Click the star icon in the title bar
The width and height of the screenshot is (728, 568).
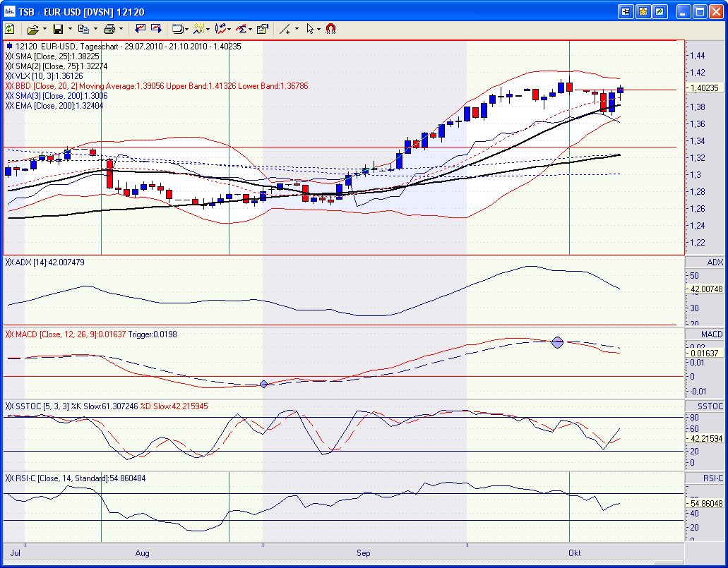click(642, 11)
